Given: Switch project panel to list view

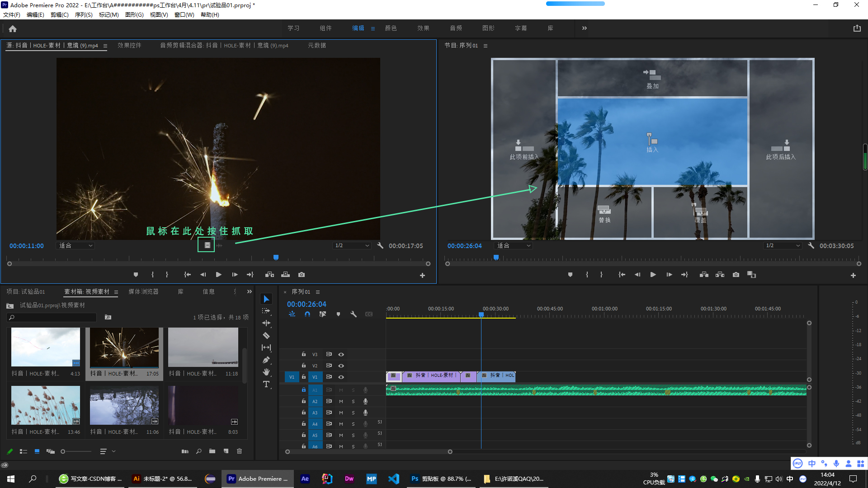Looking at the screenshot, I should [24, 451].
